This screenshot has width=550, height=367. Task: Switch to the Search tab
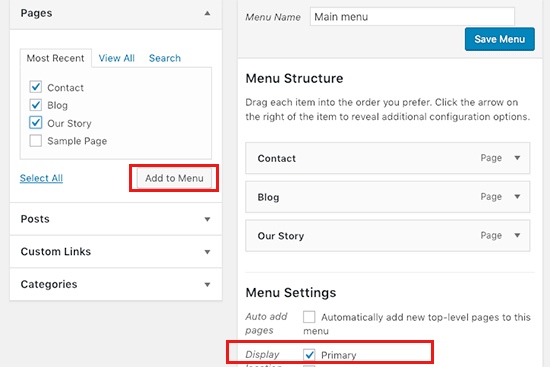point(165,58)
